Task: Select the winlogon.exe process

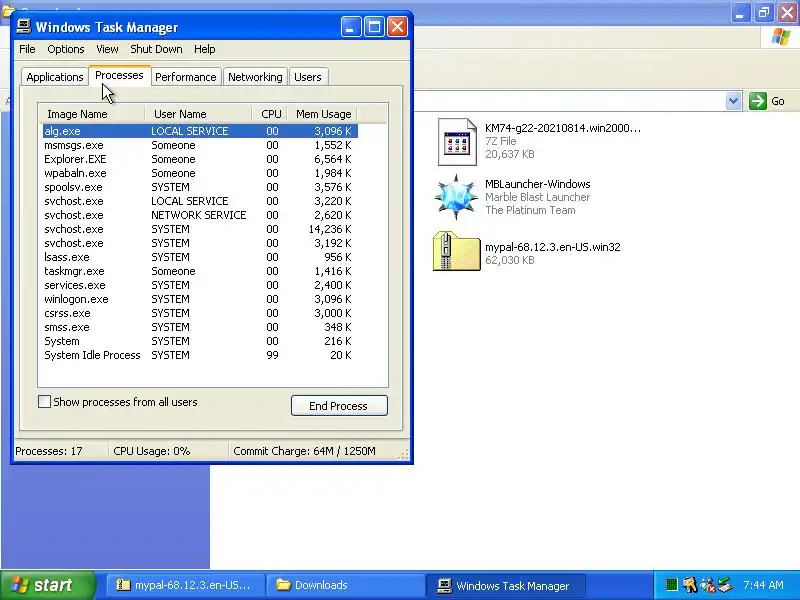Action: pos(200,299)
